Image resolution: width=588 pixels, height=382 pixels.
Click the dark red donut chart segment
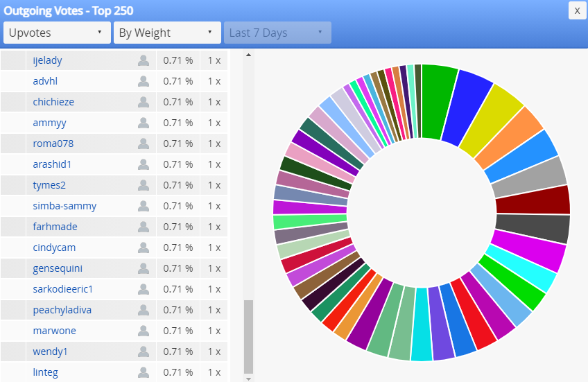pos(533,200)
